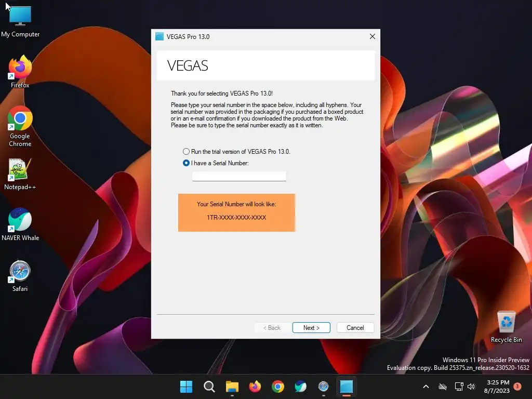The width and height of the screenshot is (532, 399).
Task: Click sample serial 1TR-XXXX-XXXX-XXXX text
Action: [x=236, y=218]
